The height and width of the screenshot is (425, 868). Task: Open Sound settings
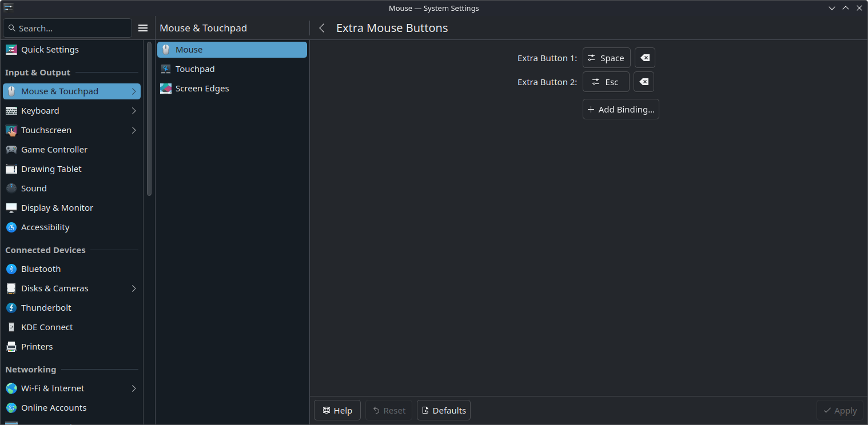[x=71, y=189]
